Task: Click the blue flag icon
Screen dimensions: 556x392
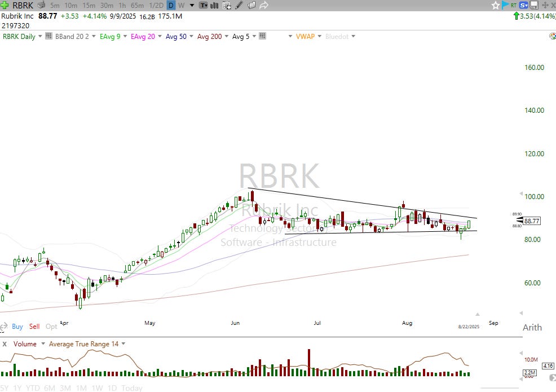Action: (x=505, y=5)
